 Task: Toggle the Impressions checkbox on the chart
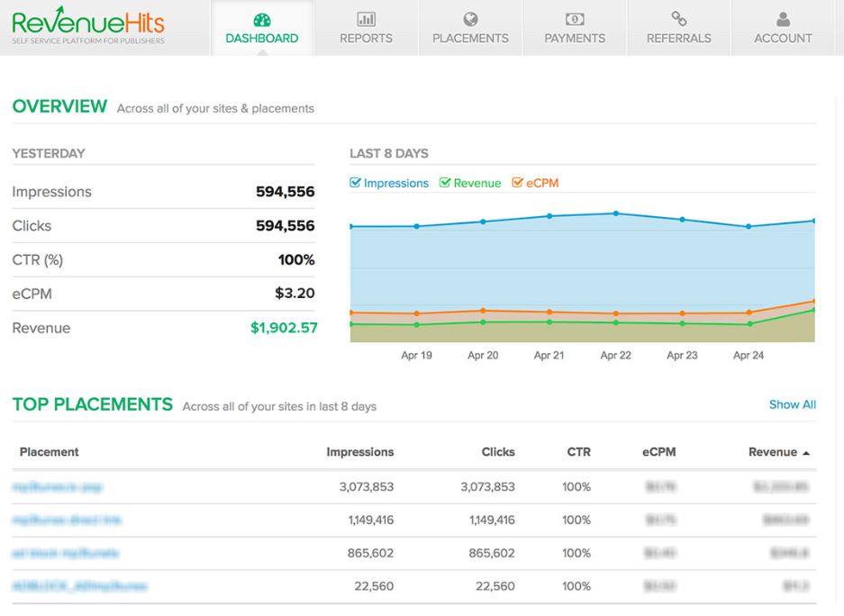pyautogui.click(x=354, y=183)
